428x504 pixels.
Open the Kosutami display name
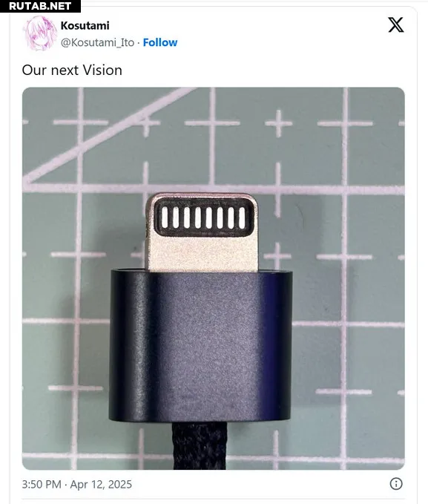(x=85, y=26)
